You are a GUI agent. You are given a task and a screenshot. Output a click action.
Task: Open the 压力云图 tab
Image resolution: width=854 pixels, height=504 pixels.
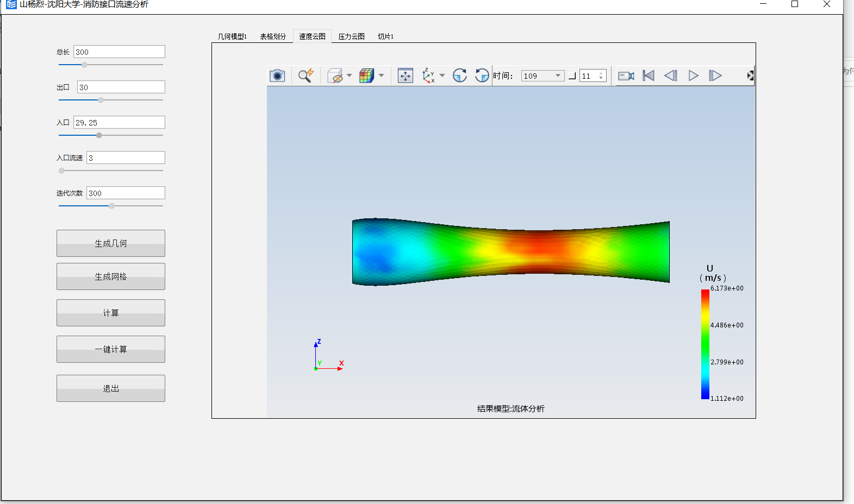pyautogui.click(x=352, y=36)
